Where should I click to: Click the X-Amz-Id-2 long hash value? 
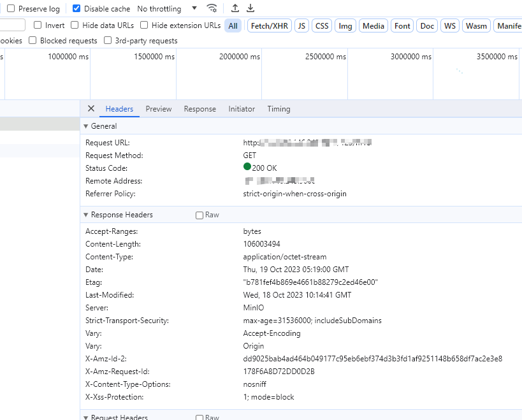point(372,359)
